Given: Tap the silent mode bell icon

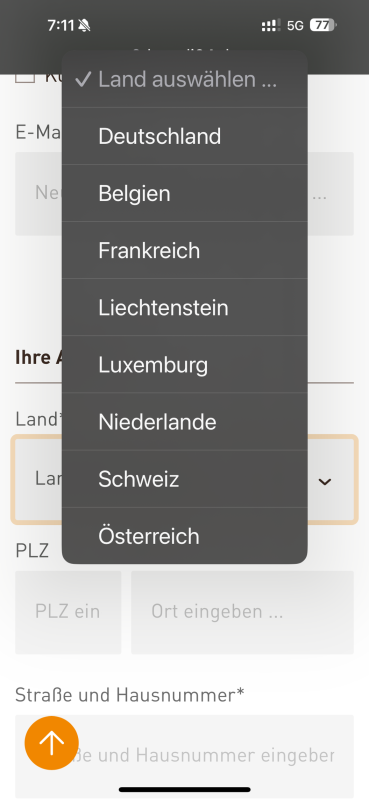Looking at the screenshot, I should coord(84,25).
